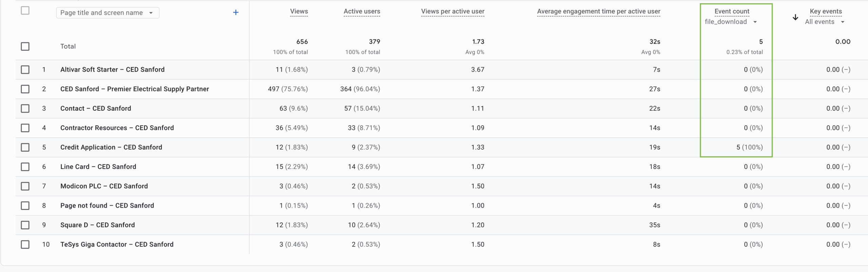
Task: Toggle the select-all checkbox in header
Action: coord(25,11)
